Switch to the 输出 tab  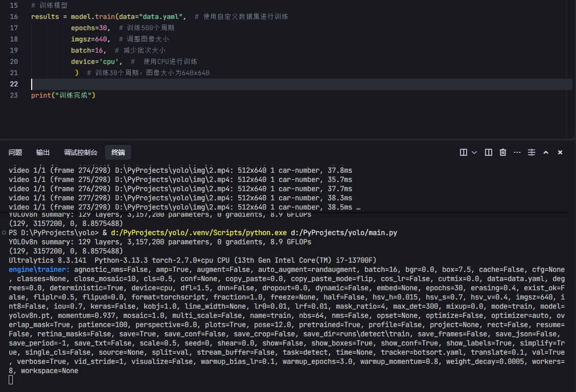(x=42, y=152)
